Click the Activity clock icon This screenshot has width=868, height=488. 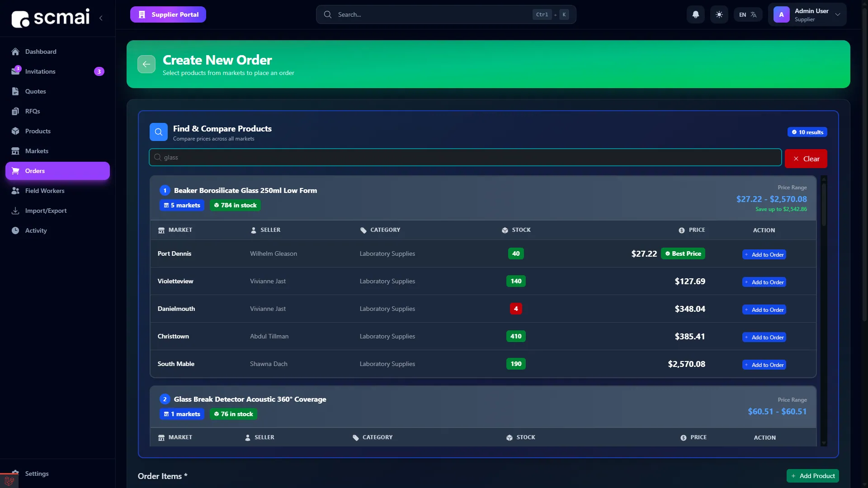[15, 230]
